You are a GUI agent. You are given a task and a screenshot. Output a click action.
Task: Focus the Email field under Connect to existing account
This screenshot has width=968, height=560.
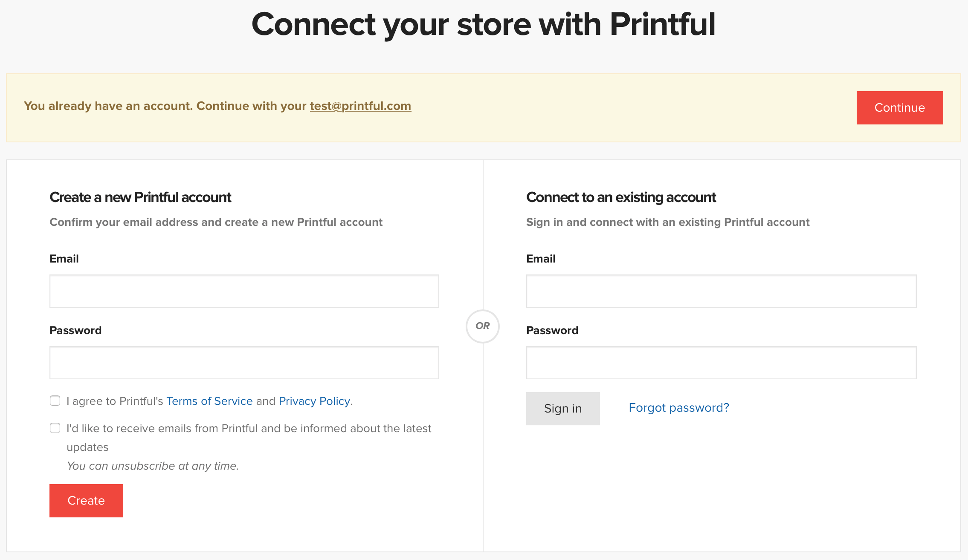[722, 291]
